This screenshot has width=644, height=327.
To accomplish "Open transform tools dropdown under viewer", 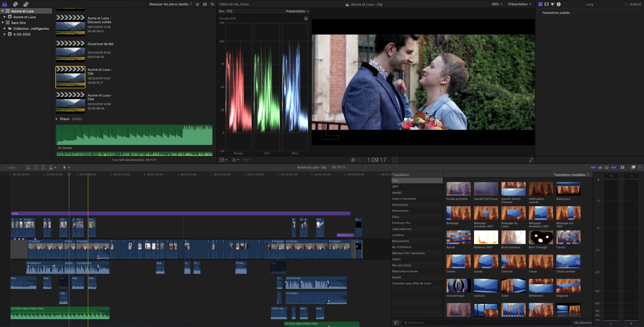I will (223, 160).
